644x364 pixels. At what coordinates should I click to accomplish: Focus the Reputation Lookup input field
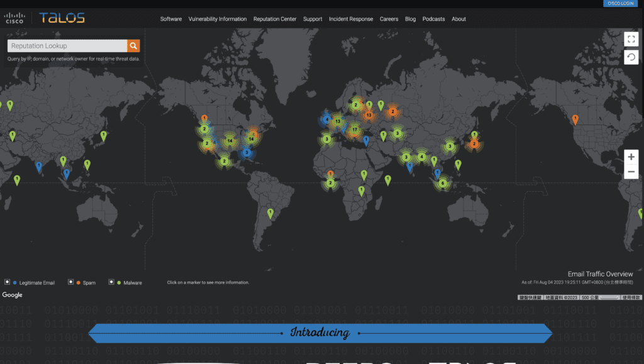pyautogui.click(x=67, y=46)
